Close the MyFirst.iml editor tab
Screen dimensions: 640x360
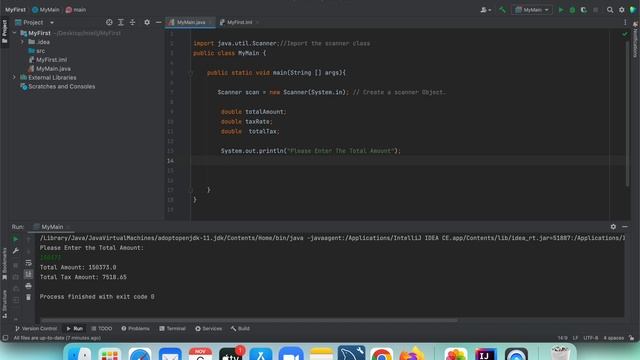click(x=257, y=22)
